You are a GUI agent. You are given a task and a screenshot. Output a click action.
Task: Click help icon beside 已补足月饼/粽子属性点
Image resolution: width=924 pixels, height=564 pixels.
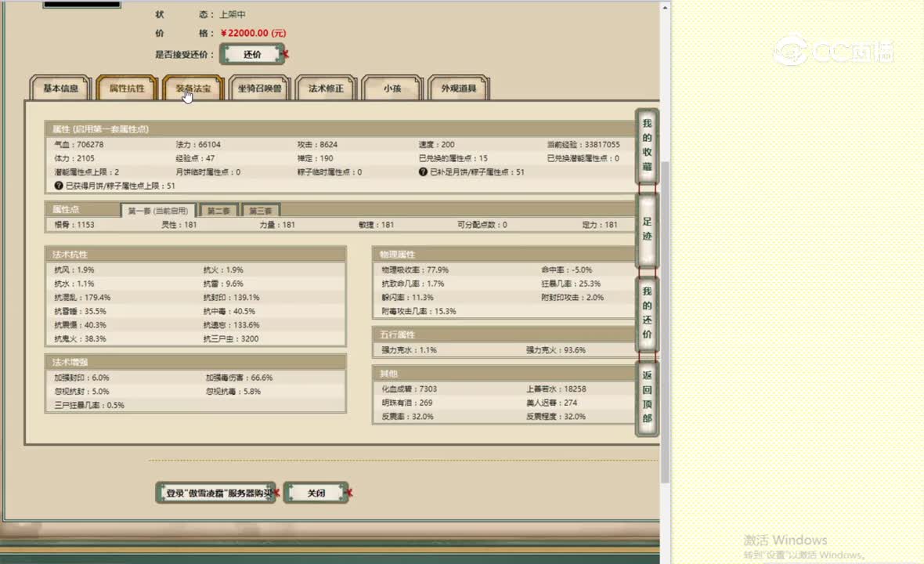click(x=423, y=172)
